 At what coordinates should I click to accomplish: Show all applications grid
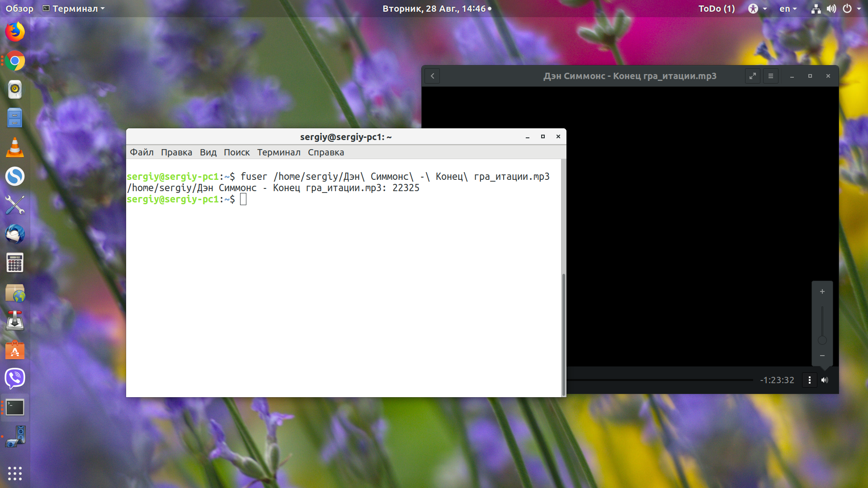pyautogui.click(x=15, y=473)
